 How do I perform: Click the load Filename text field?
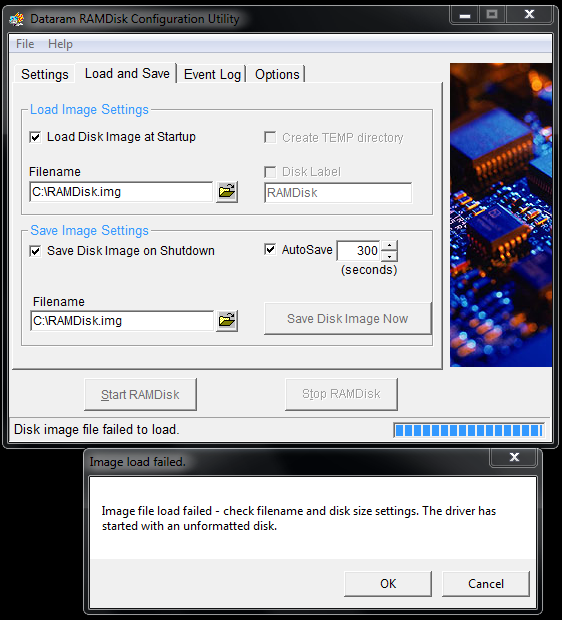[121, 192]
